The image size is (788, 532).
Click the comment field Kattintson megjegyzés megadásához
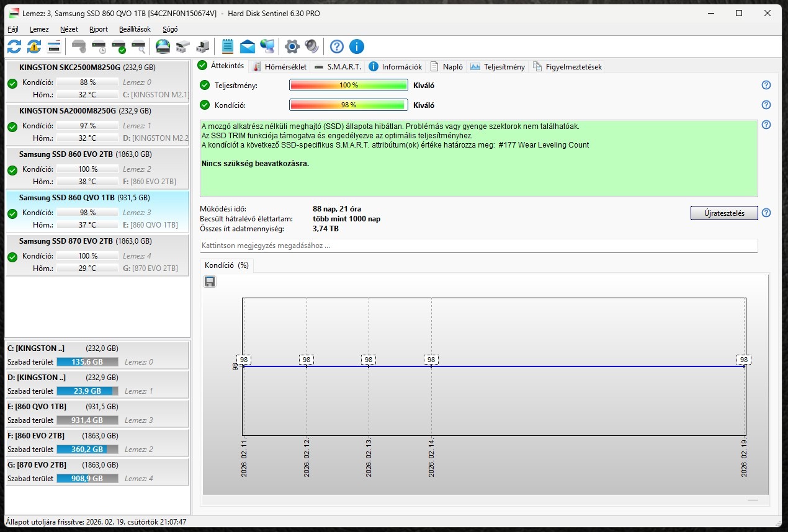point(478,246)
